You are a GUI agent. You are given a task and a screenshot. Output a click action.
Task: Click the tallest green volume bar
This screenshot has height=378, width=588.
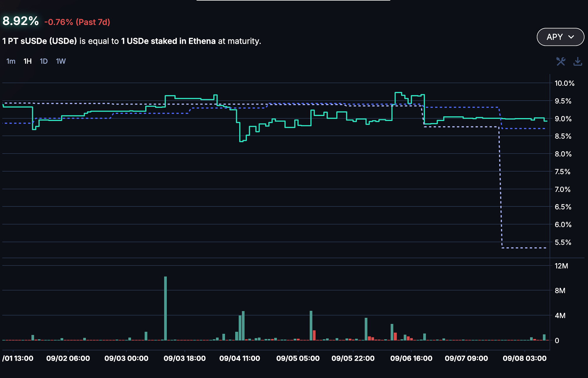166,308
